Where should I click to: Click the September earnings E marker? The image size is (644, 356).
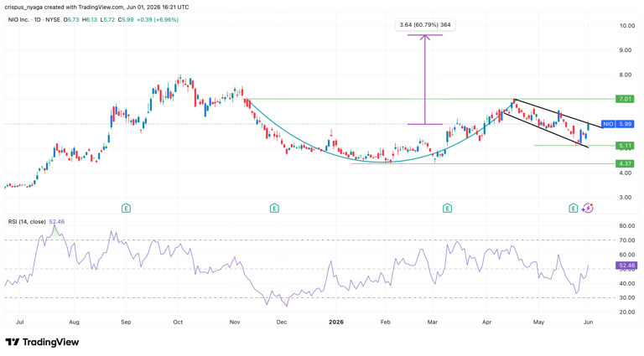pyautogui.click(x=126, y=209)
